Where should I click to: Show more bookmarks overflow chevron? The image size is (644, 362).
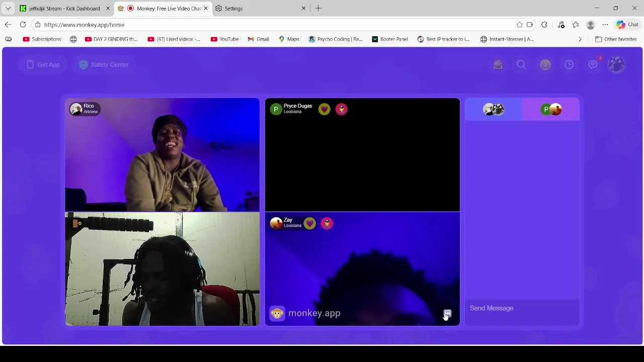pyautogui.click(x=580, y=39)
